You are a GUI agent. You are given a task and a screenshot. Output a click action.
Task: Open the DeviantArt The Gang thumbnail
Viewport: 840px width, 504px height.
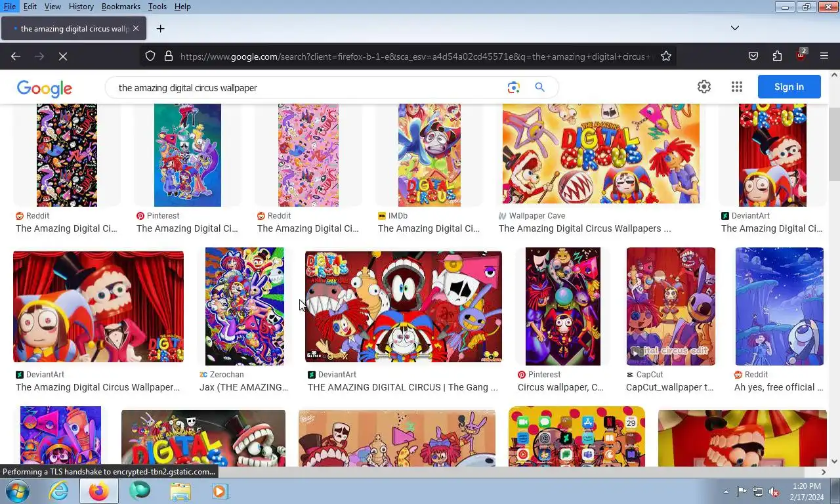404,306
